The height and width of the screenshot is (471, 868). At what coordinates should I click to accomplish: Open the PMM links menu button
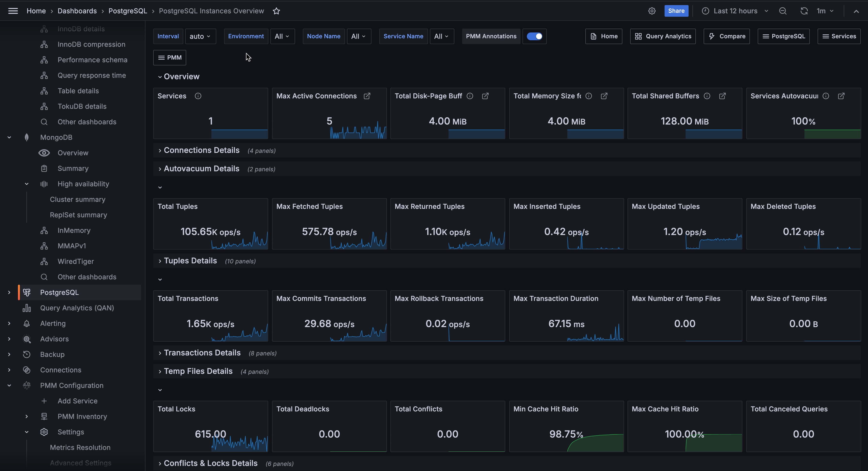[169, 57]
